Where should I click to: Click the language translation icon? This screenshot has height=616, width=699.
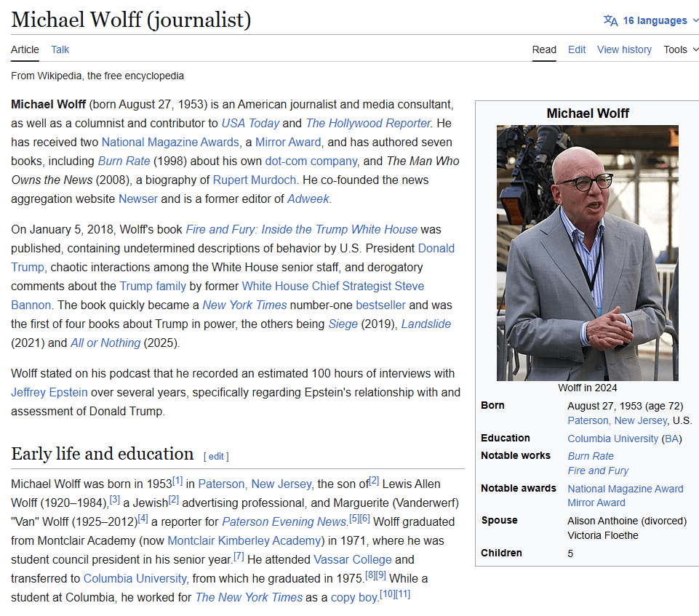click(610, 20)
